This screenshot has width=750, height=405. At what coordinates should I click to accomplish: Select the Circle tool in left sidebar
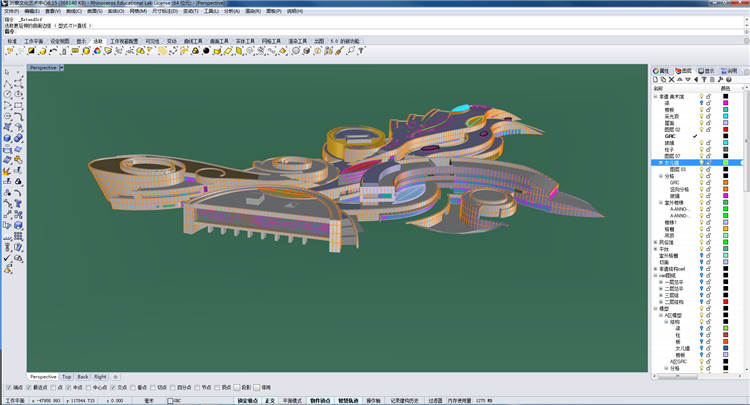(x=7, y=94)
